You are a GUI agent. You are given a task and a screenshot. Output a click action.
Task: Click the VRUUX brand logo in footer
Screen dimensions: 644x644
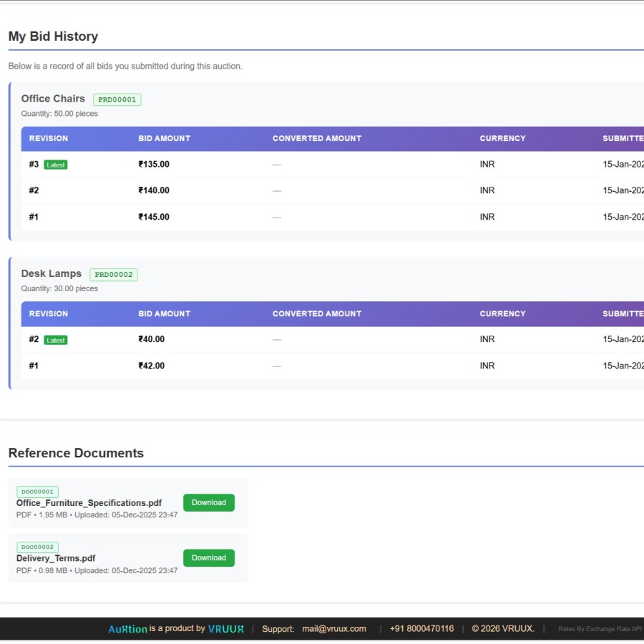(x=225, y=629)
